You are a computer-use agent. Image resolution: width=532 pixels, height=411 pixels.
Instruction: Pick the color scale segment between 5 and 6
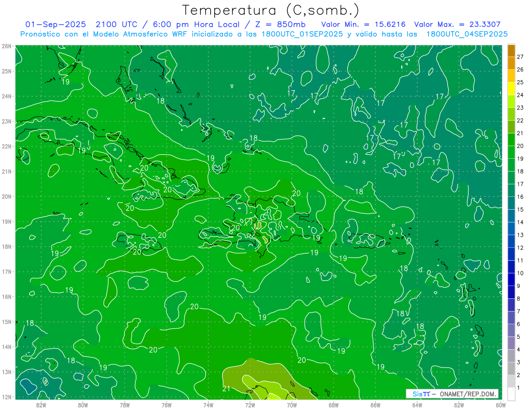click(x=511, y=330)
